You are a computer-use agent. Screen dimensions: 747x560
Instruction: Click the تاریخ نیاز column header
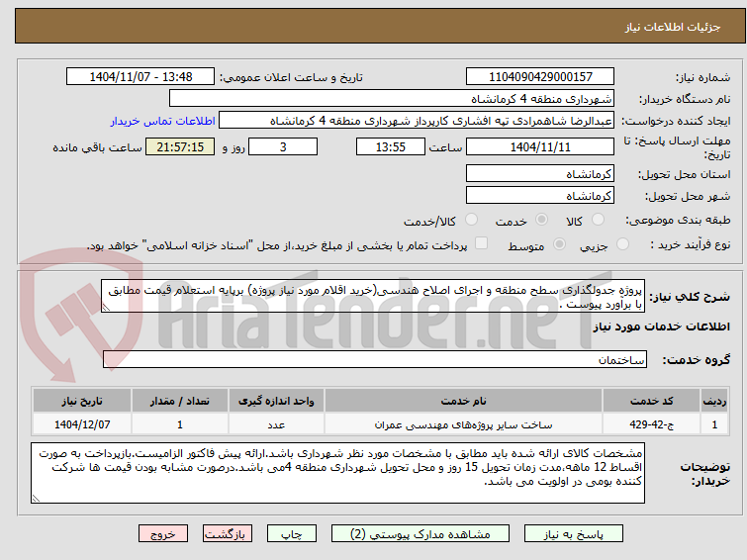82,401
